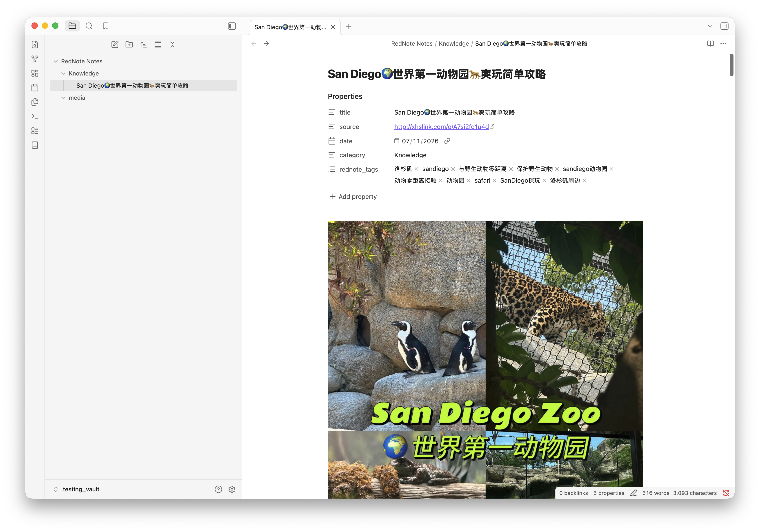
Task: Open the command palette
Action: [35, 116]
